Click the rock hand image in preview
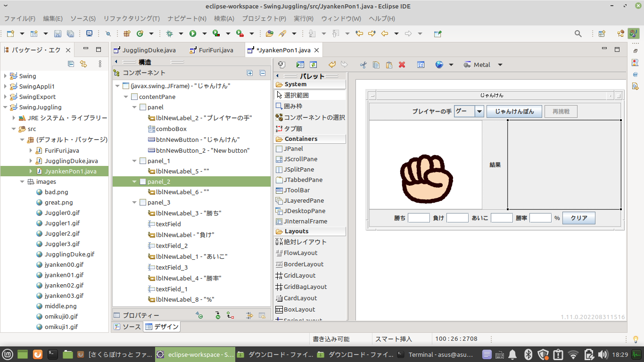644x362 pixels. pos(426,180)
